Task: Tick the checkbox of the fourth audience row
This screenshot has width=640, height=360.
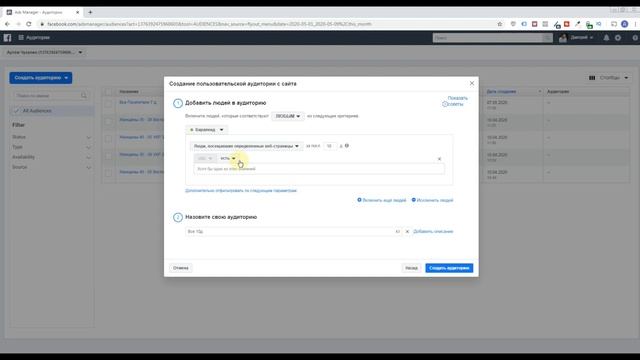Action: [x=109, y=156]
